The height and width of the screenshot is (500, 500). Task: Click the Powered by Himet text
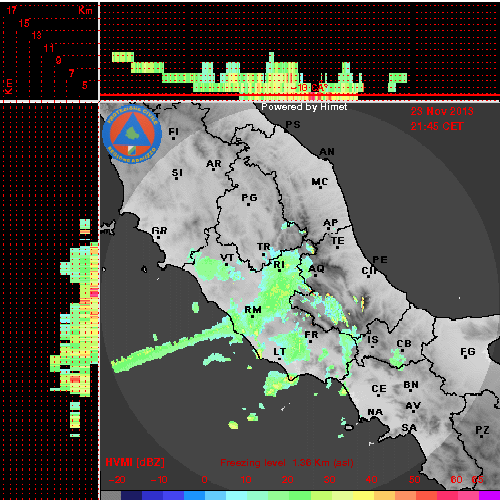tap(304, 107)
